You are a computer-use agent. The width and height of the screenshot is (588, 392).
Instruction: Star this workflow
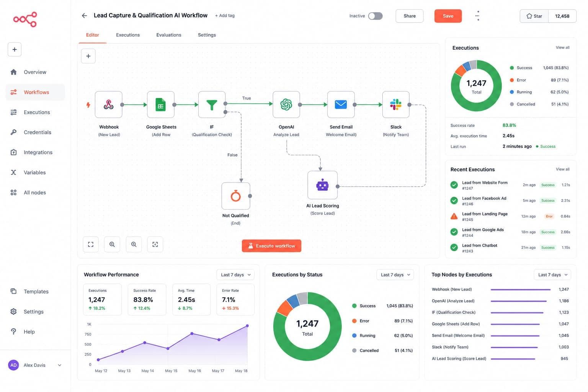534,16
